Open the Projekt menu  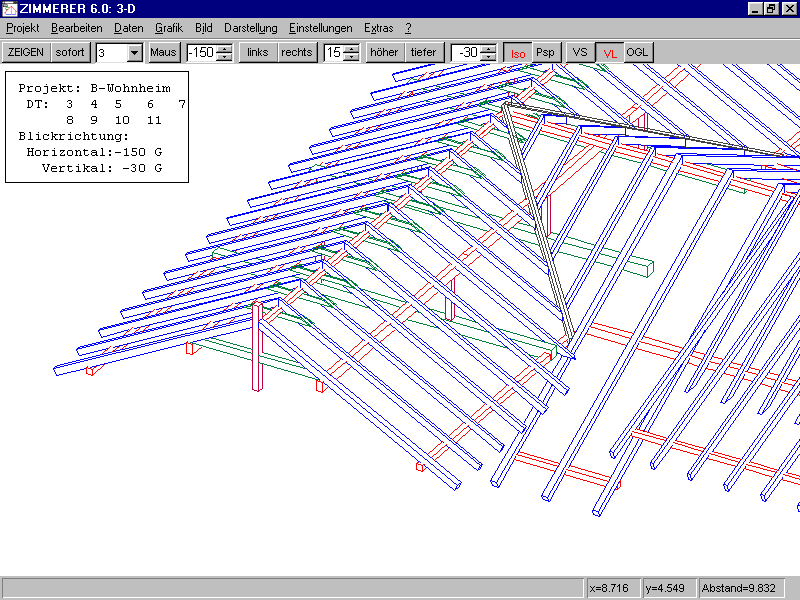(23, 28)
